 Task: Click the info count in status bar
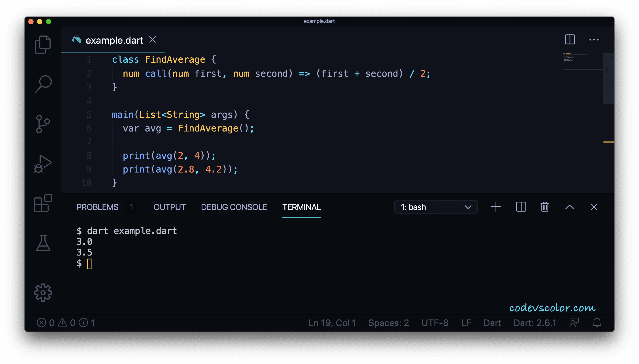[87, 323]
